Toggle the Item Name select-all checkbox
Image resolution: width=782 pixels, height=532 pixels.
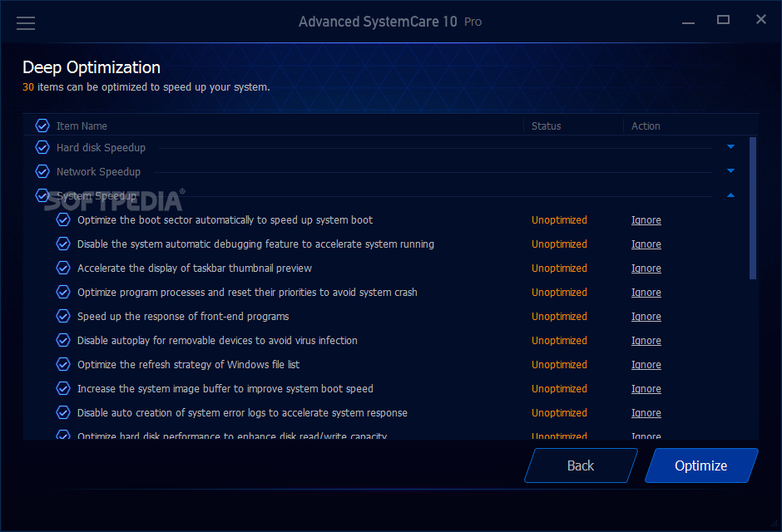pyautogui.click(x=42, y=126)
